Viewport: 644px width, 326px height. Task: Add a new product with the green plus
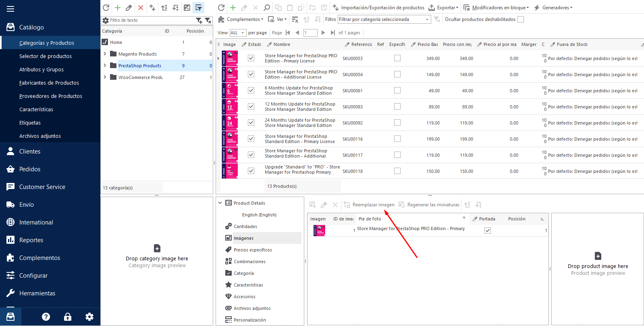(233, 8)
